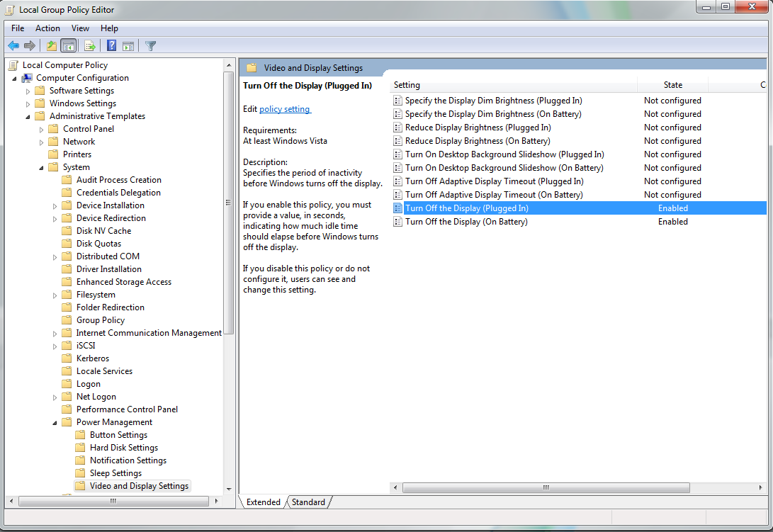Click the Filter toolbar icon
The height and width of the screenshot is (532, 773).
pos(150,45)
